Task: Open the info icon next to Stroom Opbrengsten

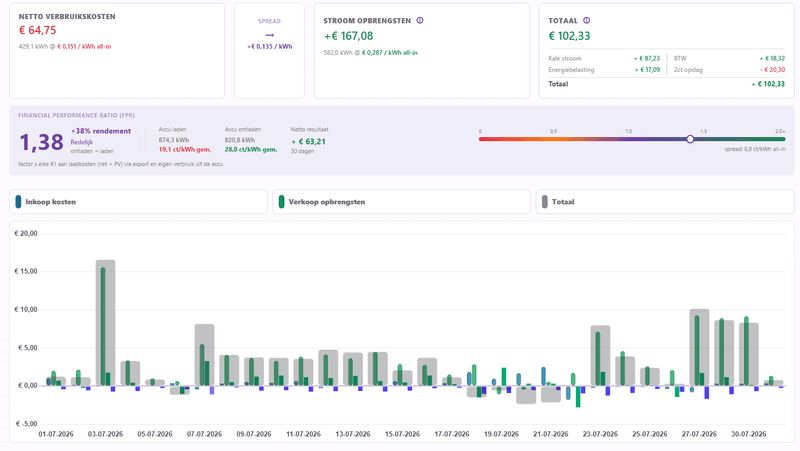Action: 420,21
